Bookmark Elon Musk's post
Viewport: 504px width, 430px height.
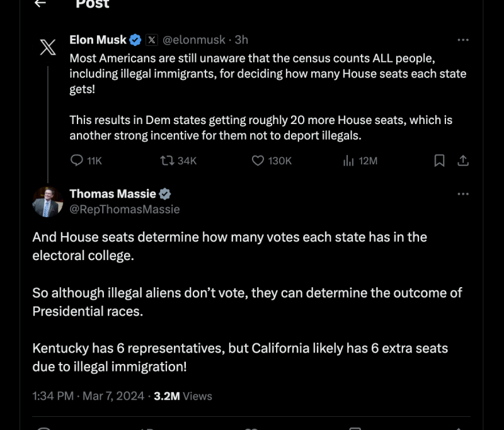tap(440, 161)
